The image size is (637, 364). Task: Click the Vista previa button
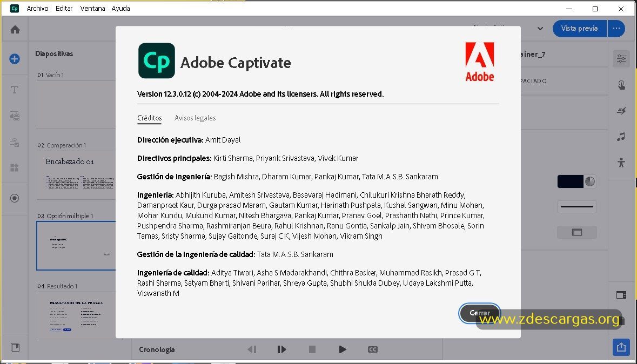point(579,29)
